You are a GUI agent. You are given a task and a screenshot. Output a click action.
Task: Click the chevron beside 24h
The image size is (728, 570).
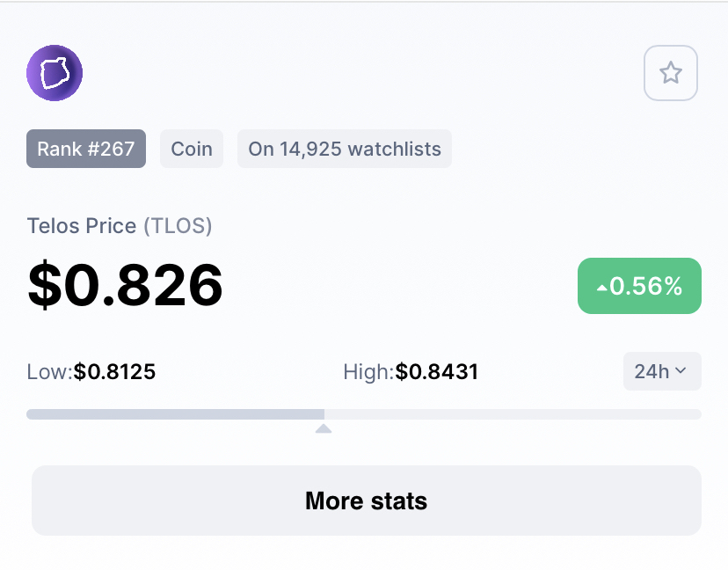pyautogui.click(x=681, y=372)
